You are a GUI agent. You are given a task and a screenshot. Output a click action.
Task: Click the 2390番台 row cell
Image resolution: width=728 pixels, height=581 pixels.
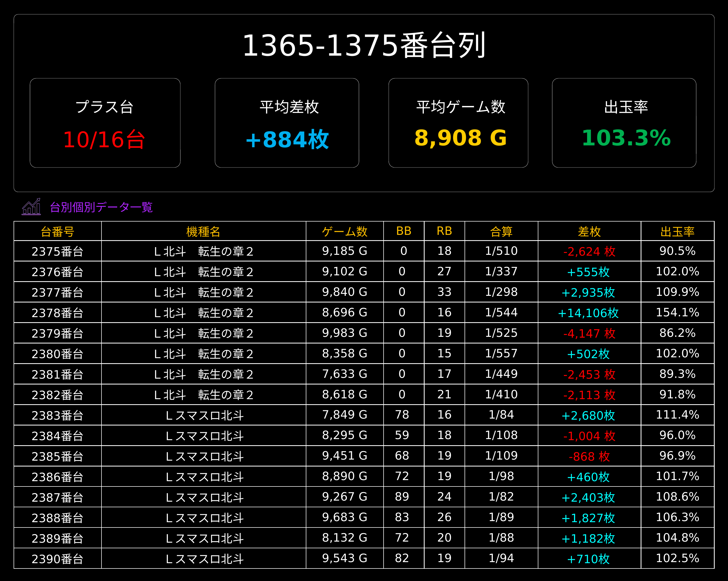58,559
